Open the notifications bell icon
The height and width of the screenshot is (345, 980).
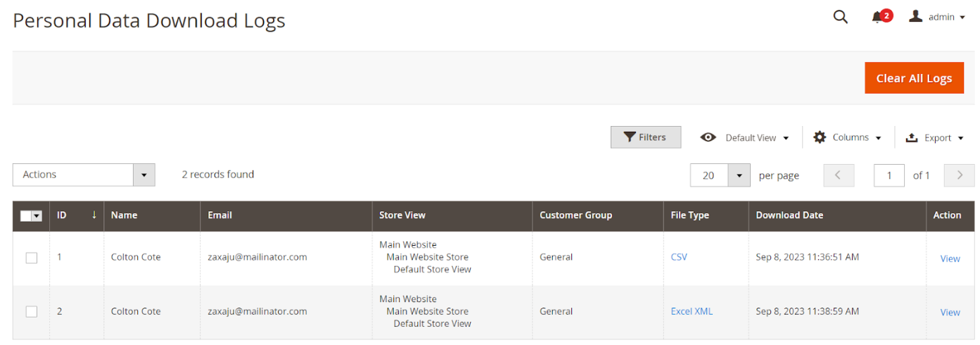[877, 18]
